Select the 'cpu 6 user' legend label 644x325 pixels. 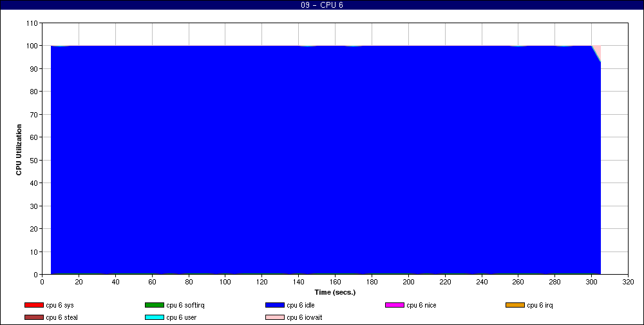[182, 318]
